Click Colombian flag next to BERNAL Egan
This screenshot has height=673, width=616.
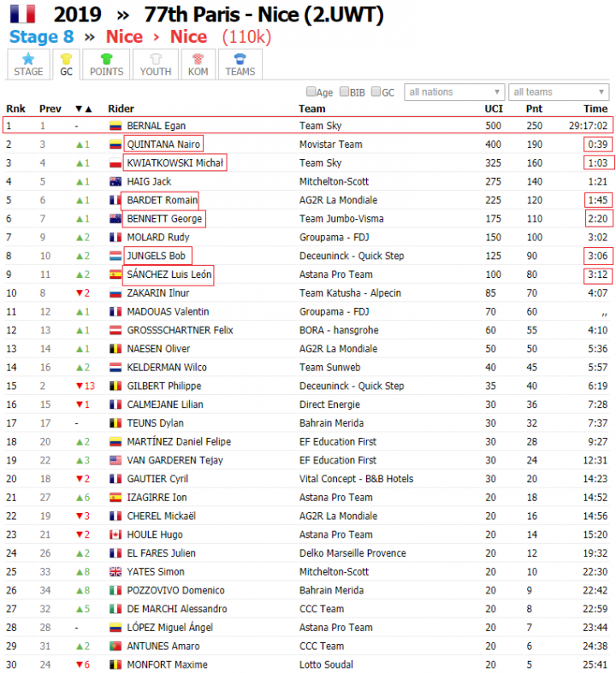(115, 126)
